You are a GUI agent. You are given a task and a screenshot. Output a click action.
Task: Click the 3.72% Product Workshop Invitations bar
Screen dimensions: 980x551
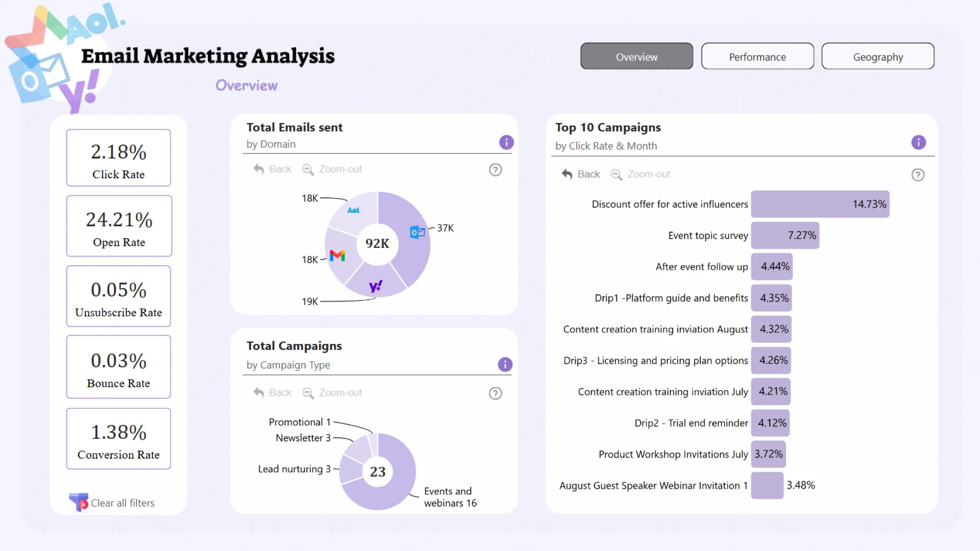(768, 454)
